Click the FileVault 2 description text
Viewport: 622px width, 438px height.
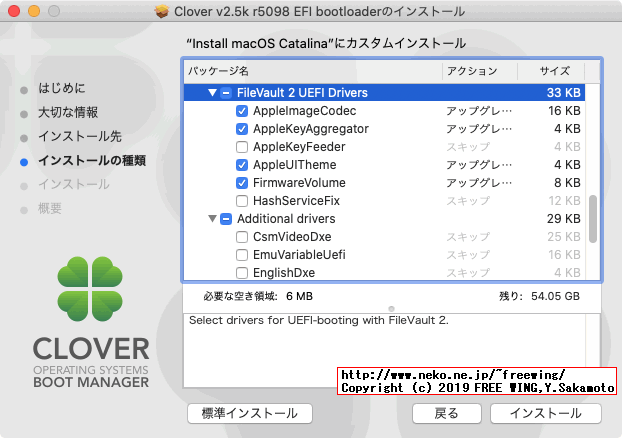pyautogui.click(x=319, y=320)
